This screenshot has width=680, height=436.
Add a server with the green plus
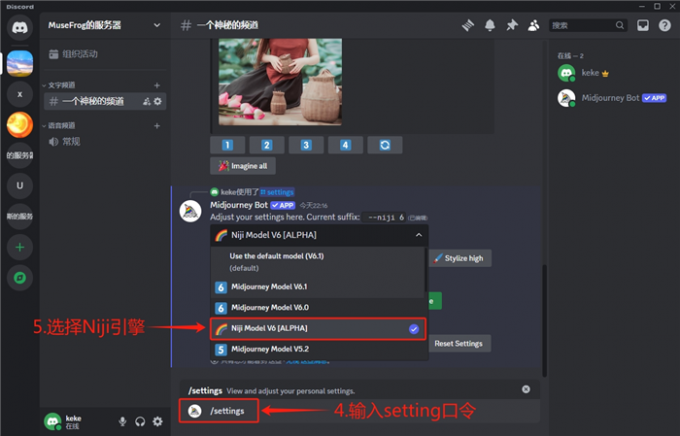20,247
